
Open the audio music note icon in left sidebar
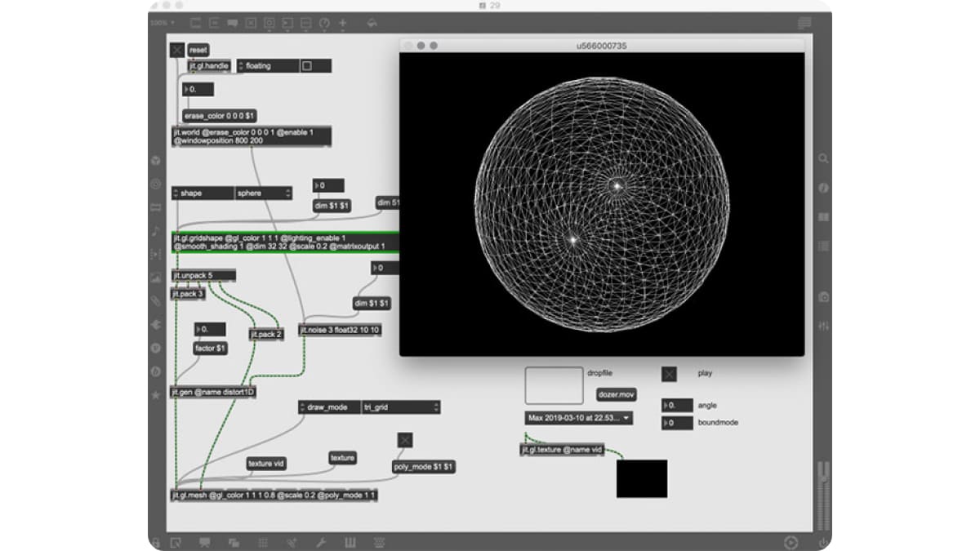156,231
